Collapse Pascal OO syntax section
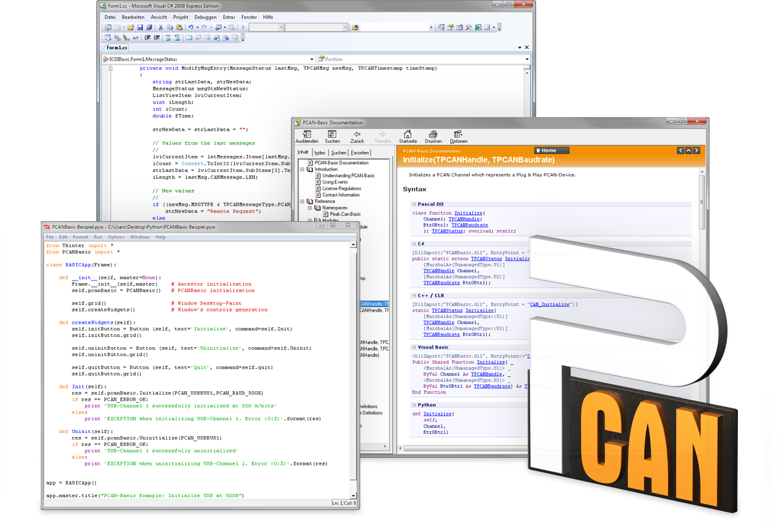 click(414, 204)
